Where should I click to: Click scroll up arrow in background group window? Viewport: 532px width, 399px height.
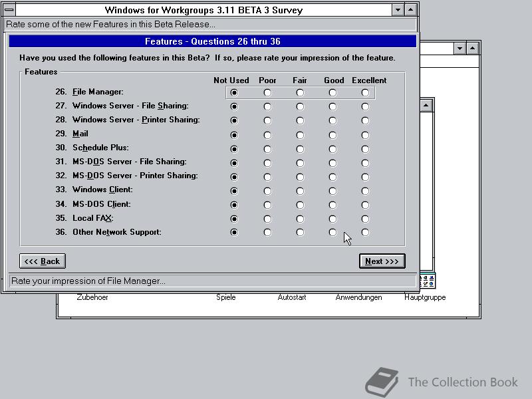[x=426, y=105]
